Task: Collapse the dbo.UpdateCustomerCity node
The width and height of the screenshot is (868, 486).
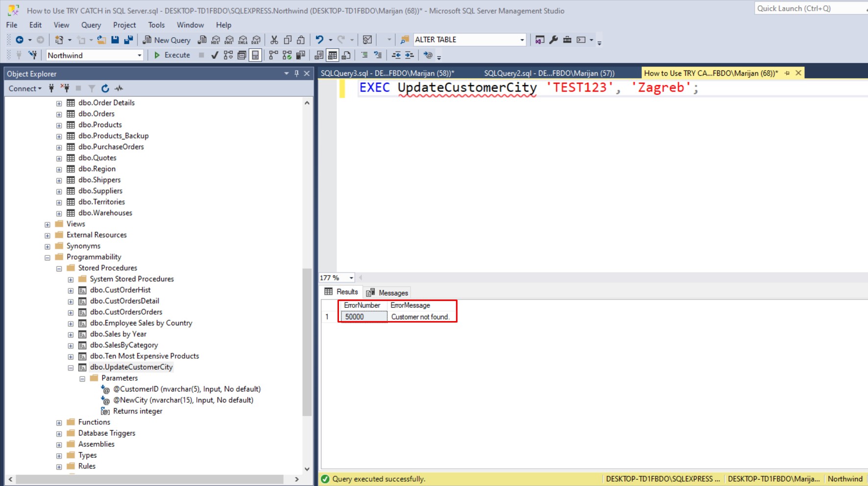Action: [71, 368]
